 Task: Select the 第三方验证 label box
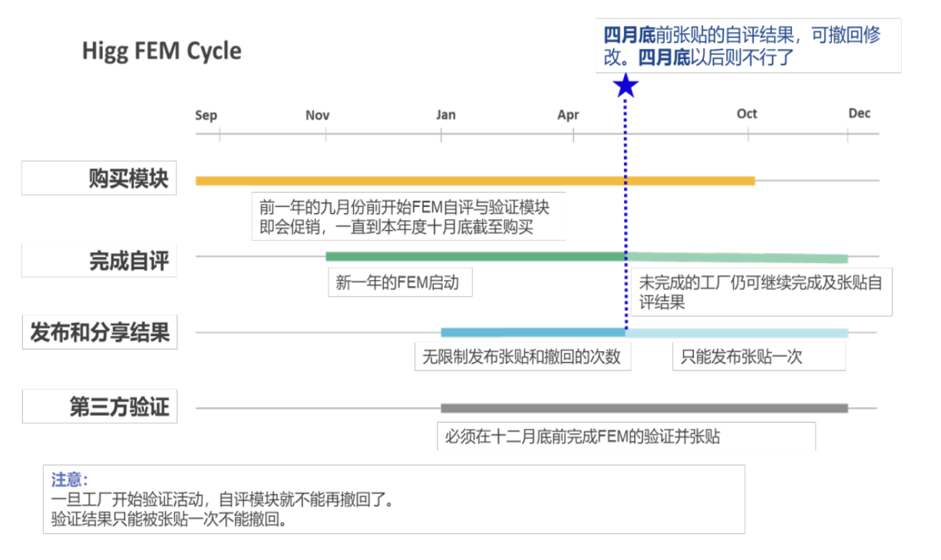click(x=99, y=407)
